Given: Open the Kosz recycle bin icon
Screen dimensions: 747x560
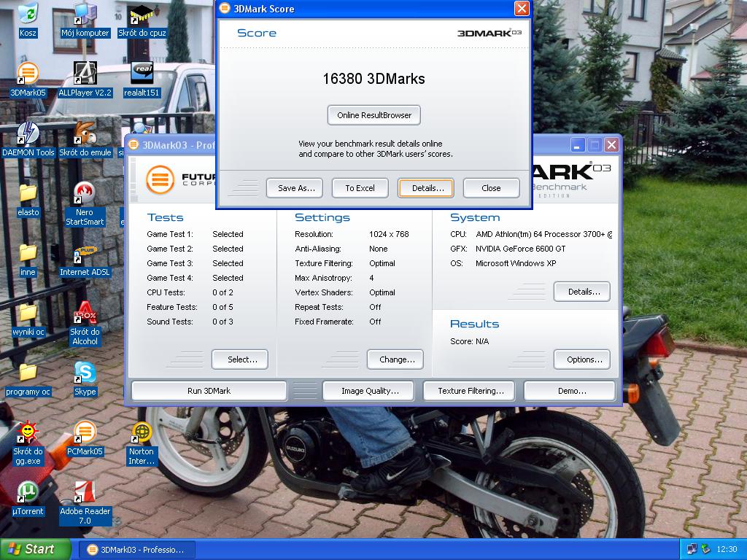Looking at the screenshot, I should [28, 20].
